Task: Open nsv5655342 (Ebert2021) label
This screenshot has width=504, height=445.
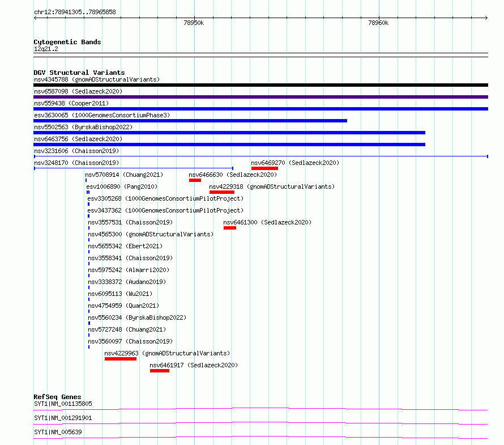Action: pos(125,246)
